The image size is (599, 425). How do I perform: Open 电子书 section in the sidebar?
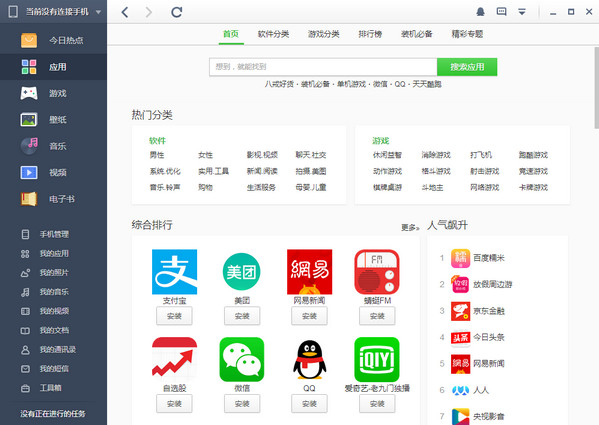(53, 199)
